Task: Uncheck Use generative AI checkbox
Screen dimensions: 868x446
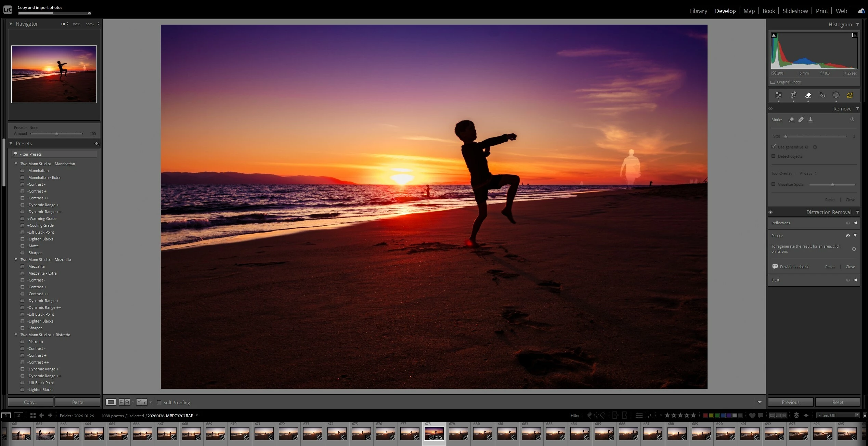Action: 774,147
